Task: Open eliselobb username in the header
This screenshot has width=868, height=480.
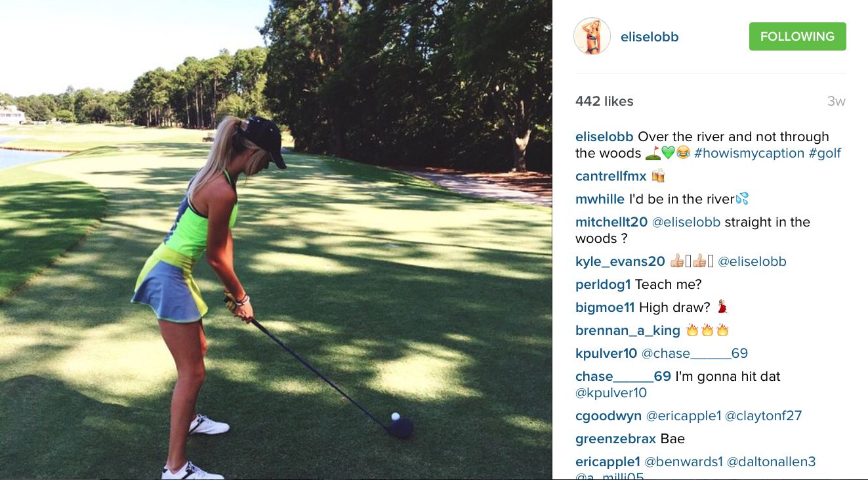Action: [650, 37]
